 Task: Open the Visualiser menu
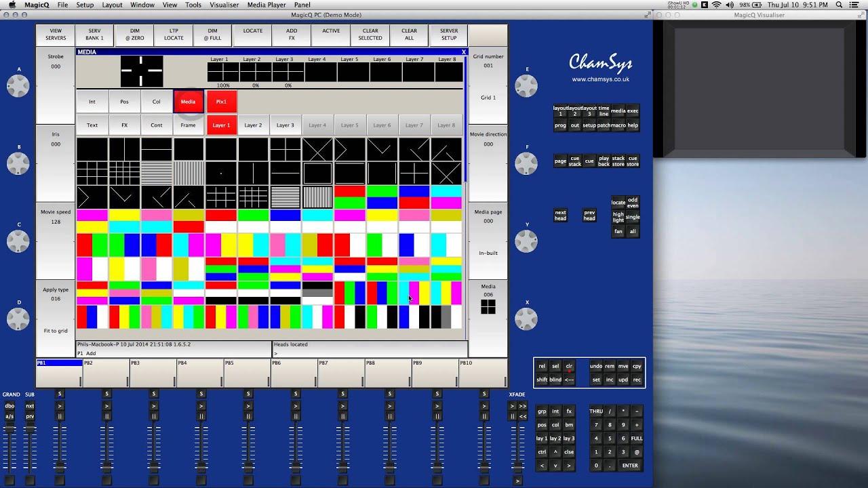224,5
